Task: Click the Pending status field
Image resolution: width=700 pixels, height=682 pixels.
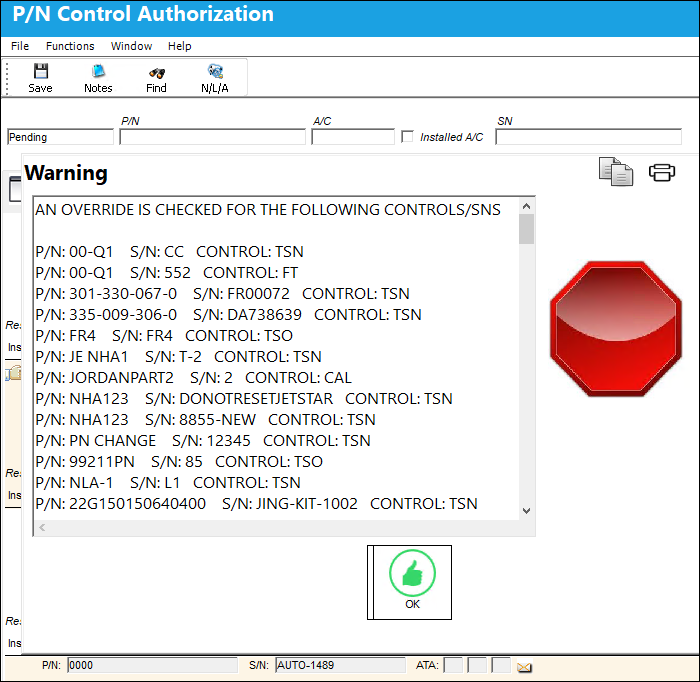Action: pos(60,137)
